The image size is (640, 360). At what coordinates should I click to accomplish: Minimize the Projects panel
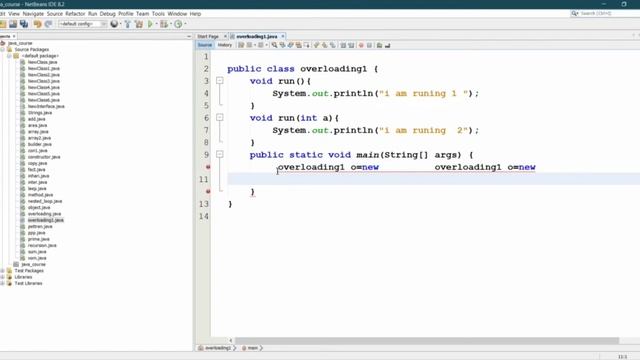click(189, 36)
